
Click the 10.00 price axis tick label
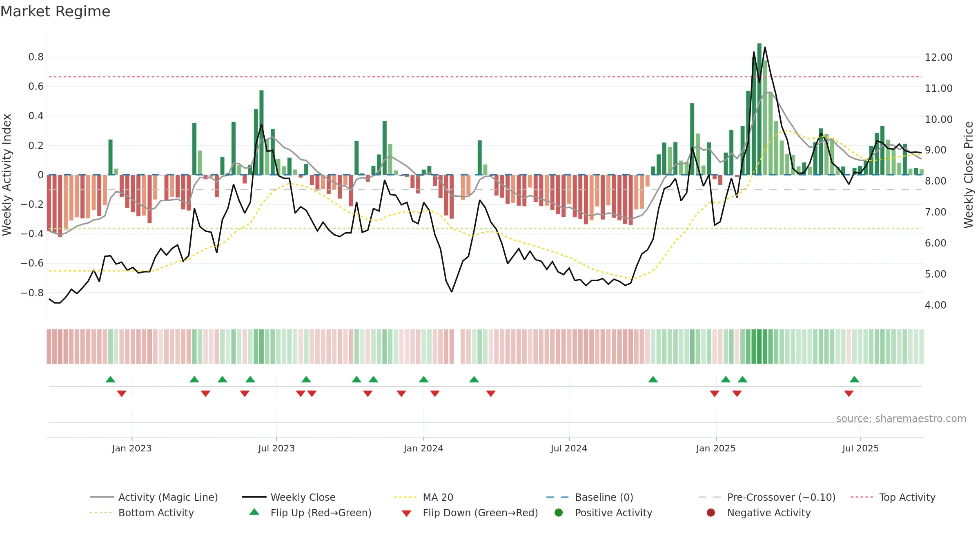(x=938, y=120)
